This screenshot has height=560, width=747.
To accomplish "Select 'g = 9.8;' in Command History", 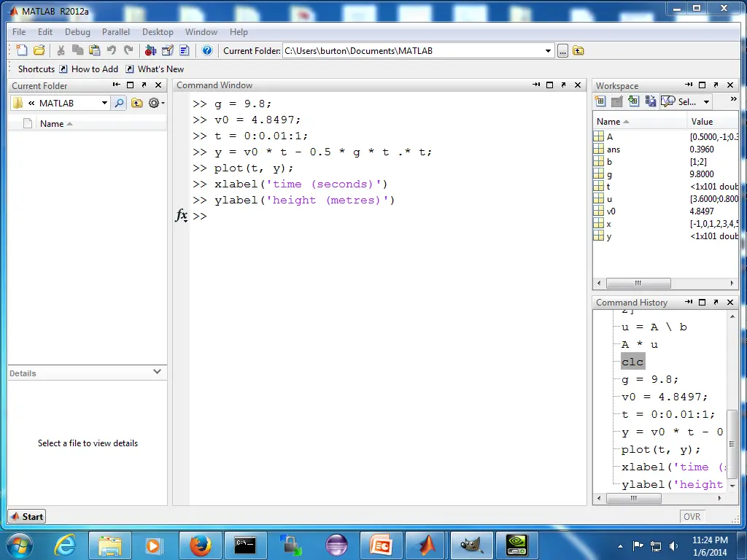I will point(650,379).
